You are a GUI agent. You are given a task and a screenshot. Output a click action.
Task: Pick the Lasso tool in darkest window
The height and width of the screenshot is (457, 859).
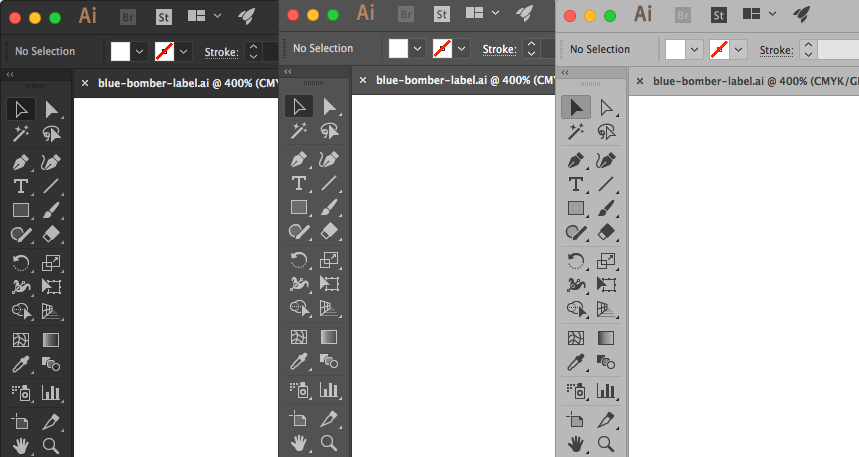51,134
